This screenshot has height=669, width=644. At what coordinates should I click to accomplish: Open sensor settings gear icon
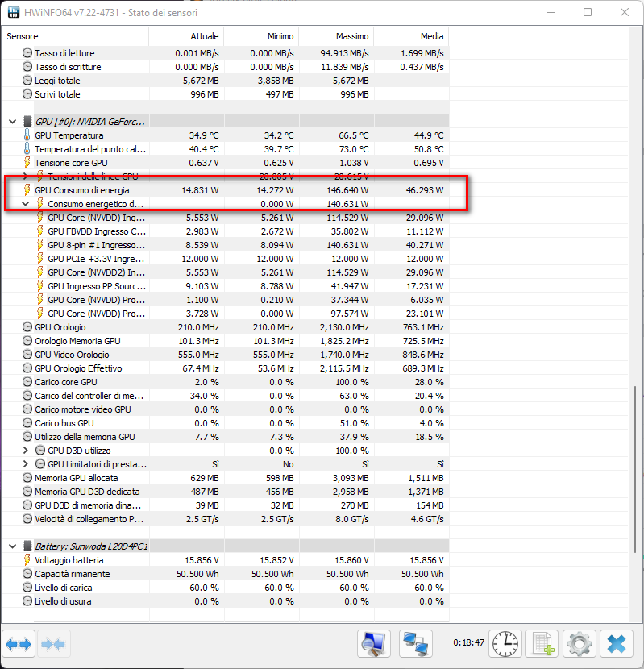coord(580,644)
